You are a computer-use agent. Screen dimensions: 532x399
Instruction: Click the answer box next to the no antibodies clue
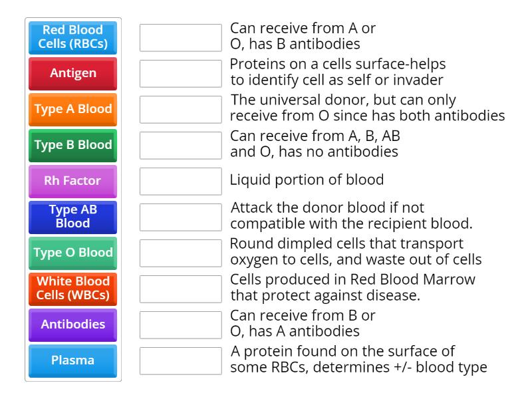tap(180, 145)
